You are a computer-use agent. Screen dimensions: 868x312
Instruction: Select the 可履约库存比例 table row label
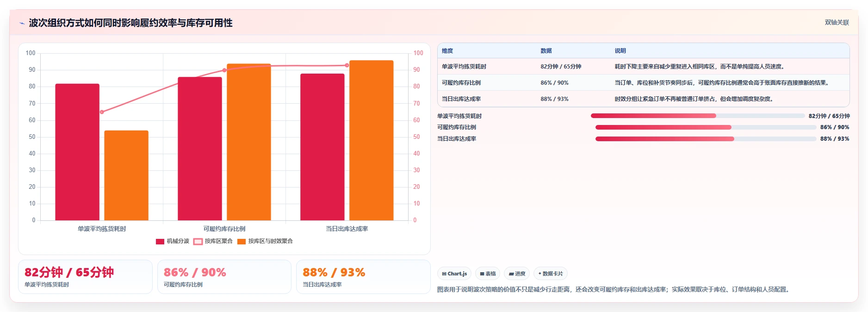(461, 83)
